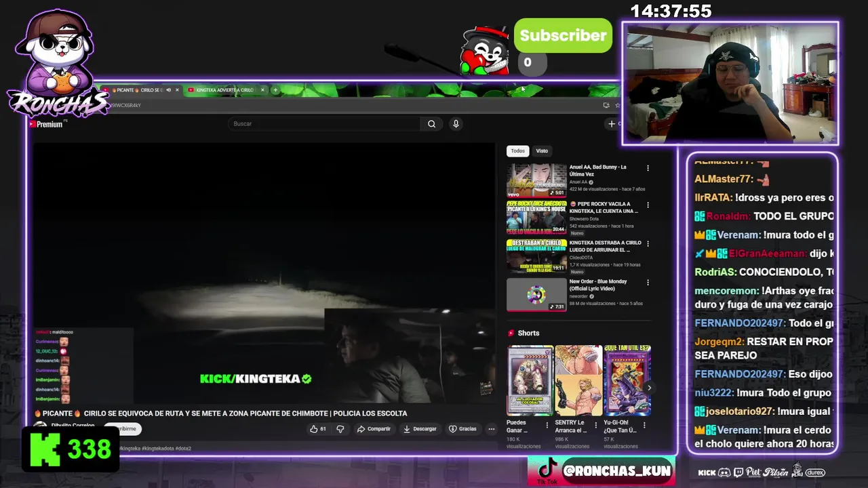The image size is (868, 488).
Task: Click inside the Buscar search field
Action: [324, 124]
